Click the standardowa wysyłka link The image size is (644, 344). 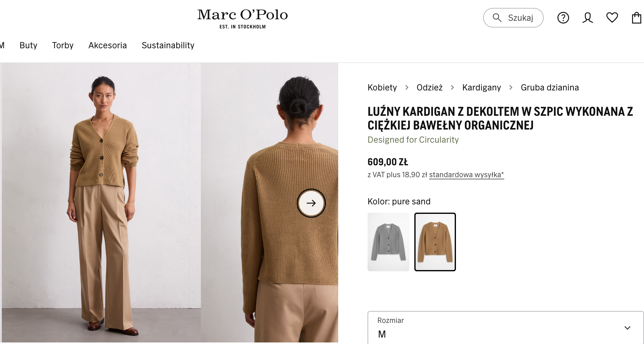(x=466, y=175)
